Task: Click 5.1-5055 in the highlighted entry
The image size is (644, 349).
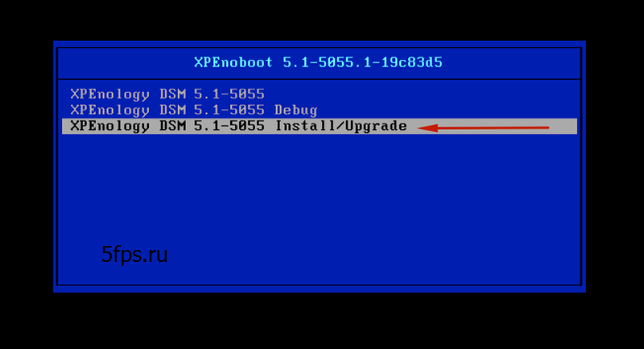Action: pyautogui.click(x=229, y=126)
